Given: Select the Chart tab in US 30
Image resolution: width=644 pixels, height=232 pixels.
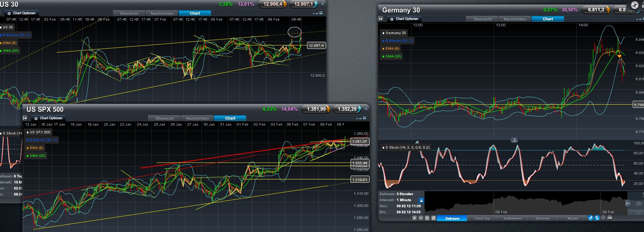Looking at the screenshot, I should [195, 13].
